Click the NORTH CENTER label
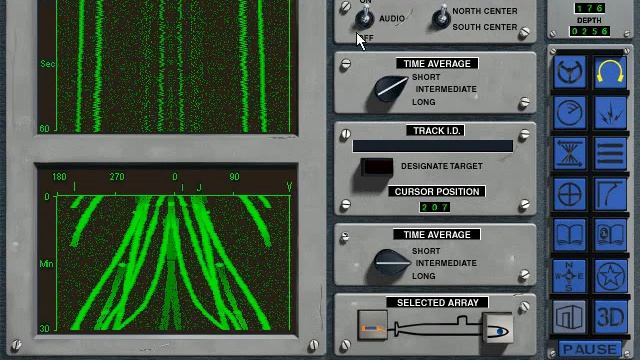 [484, 11]
